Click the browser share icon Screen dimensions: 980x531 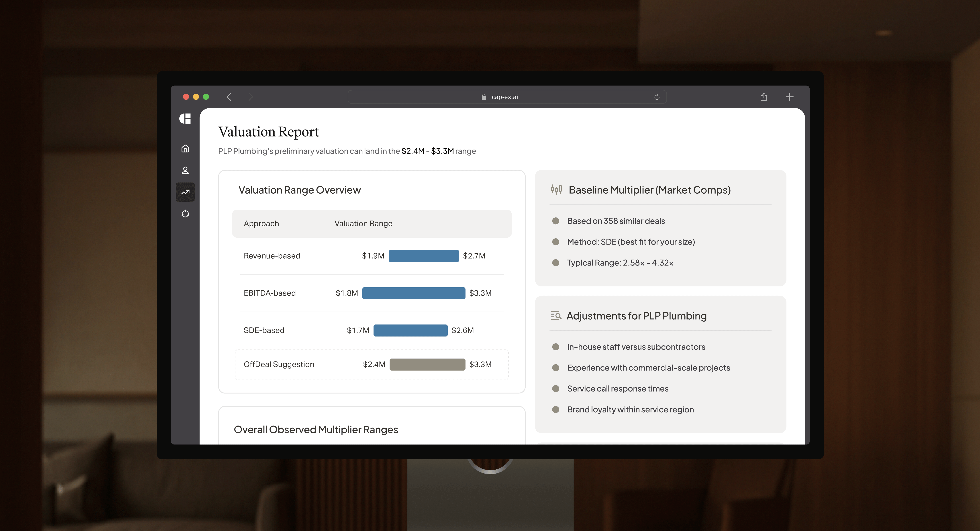coord(764,97)
